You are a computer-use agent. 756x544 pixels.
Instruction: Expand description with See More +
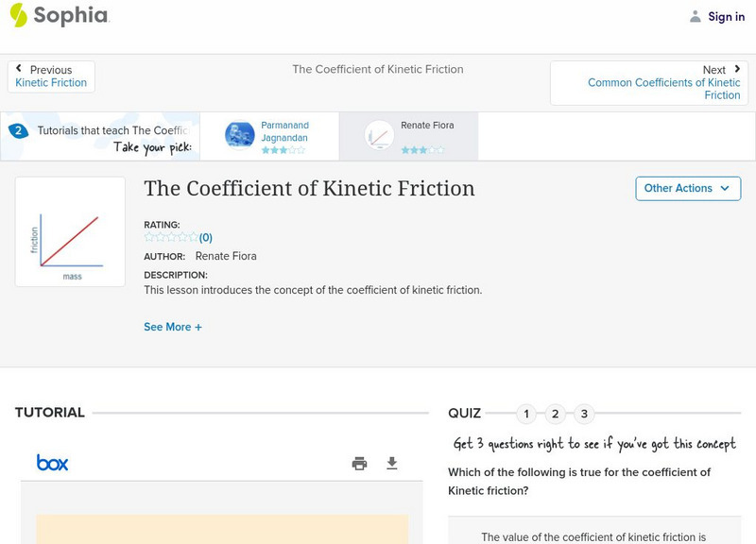tap(173, 327)
